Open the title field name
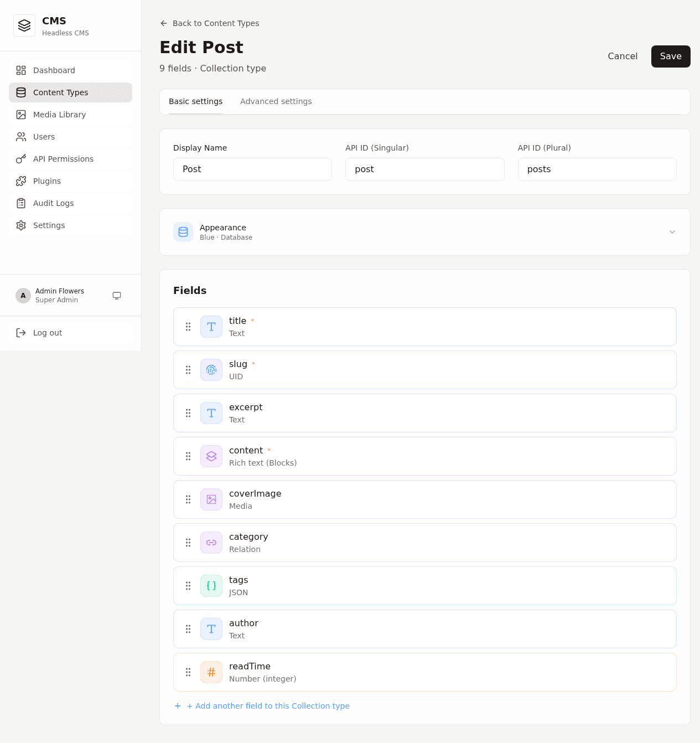The width and height of the screenshot is (700, 743). click(237, 321)
